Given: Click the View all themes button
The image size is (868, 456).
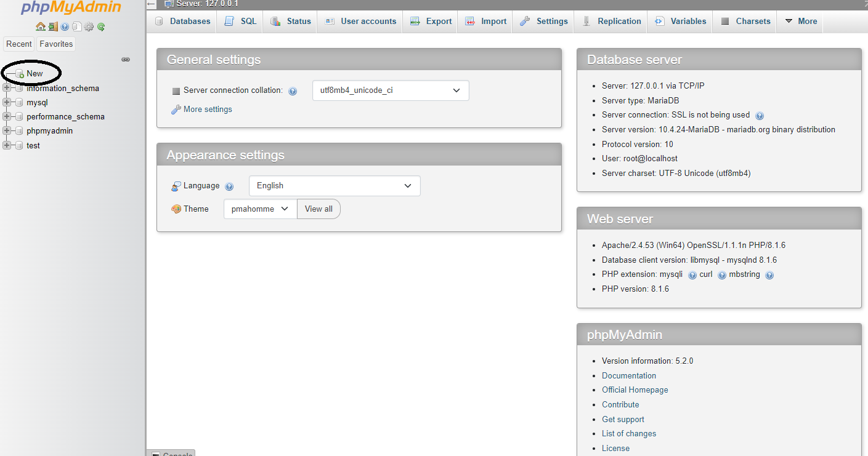Looking at the screenshot, I should coord(318,209).
